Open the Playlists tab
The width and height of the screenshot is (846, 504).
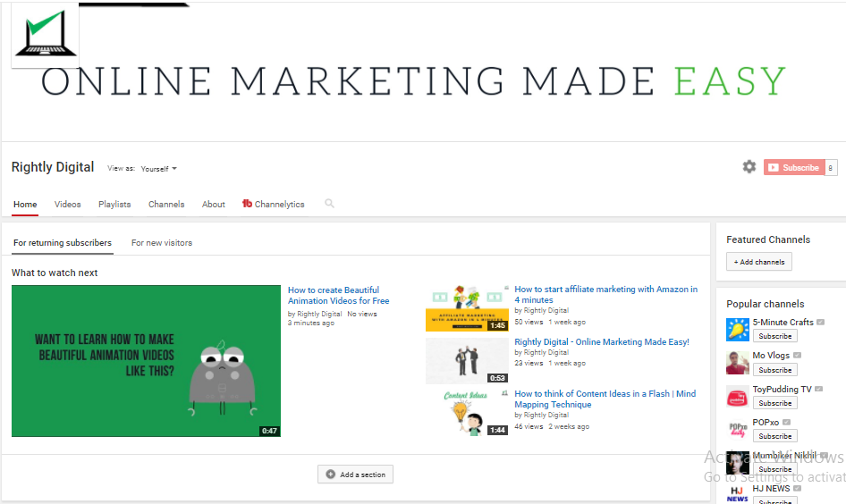pos(114,205)
